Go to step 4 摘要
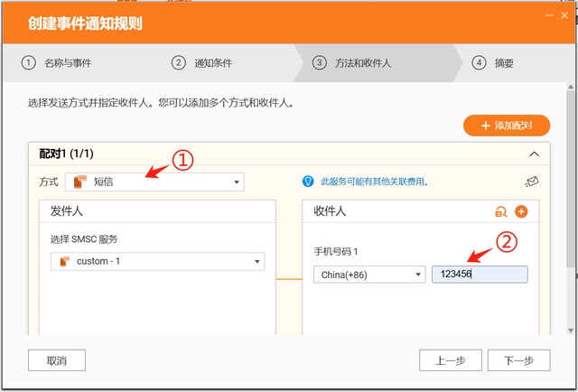The height and width of the screenshot is (392, 578). tap(493, 63)
